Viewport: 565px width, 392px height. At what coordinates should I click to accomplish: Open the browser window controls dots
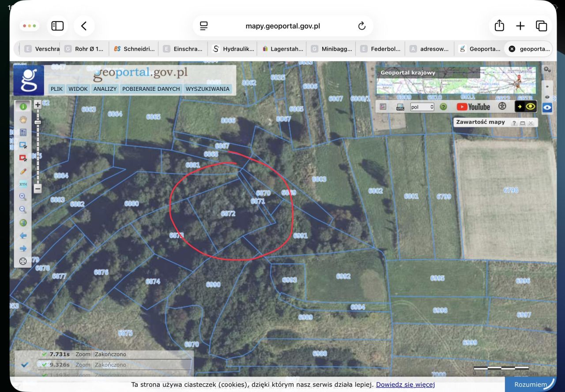tap(29, 26)
